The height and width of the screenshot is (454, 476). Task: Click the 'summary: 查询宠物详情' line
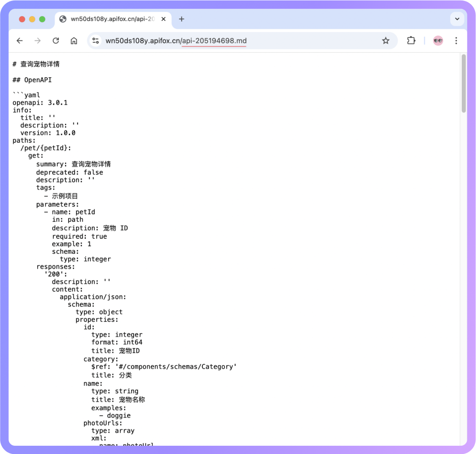[x=73, y=164]
